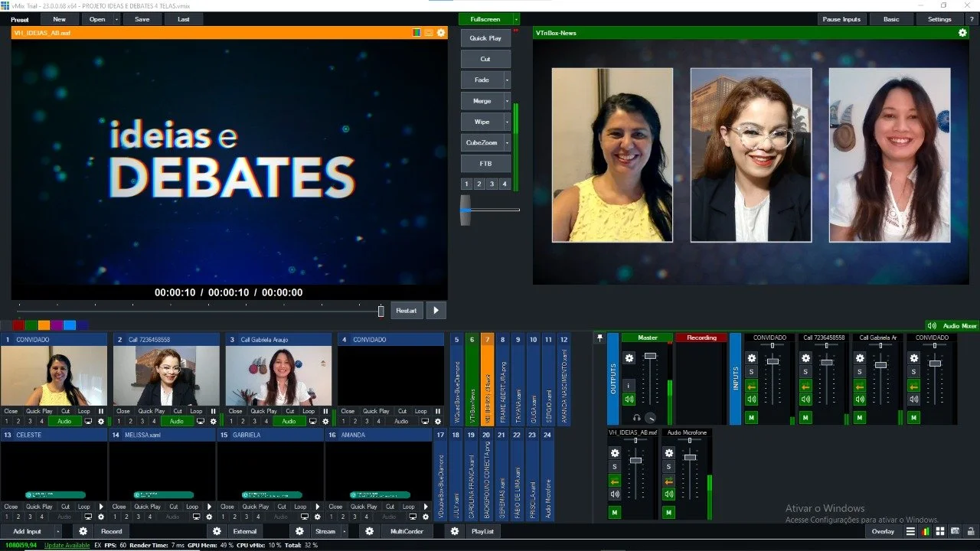Click the Audio Mixer speaker toggle
The image size is (980, 551).
(933, 326)
